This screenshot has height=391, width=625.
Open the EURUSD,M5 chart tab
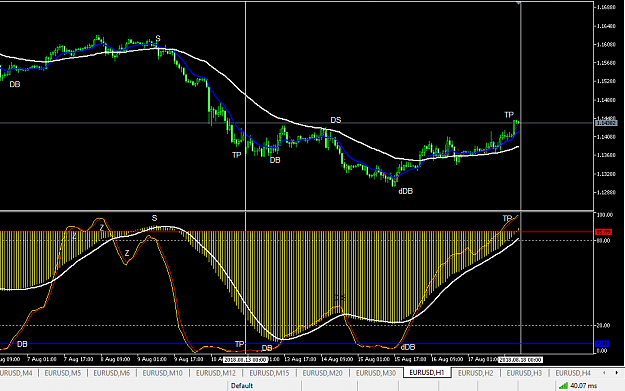pos(63,373)
